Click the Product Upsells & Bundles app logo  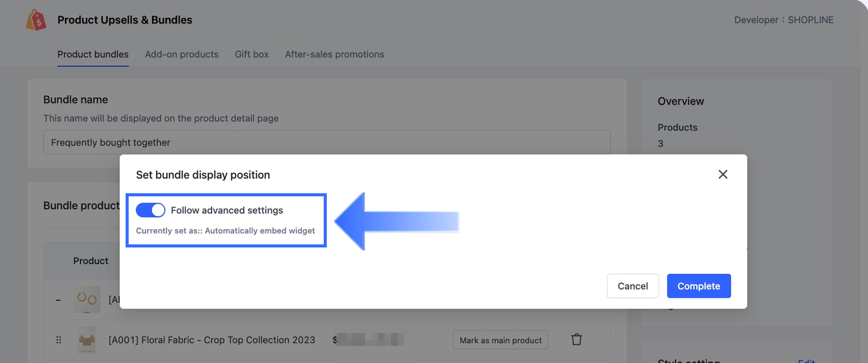pos(36,20)
